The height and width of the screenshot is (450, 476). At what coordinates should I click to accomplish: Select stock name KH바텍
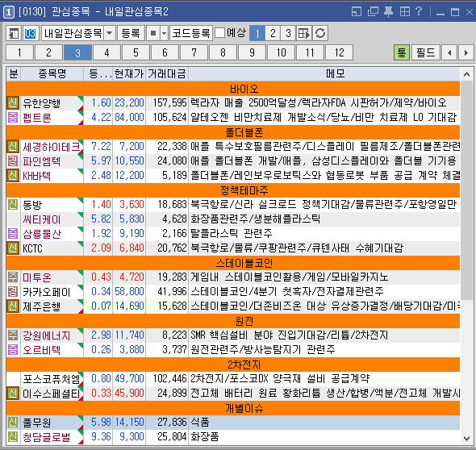point(37,176)
